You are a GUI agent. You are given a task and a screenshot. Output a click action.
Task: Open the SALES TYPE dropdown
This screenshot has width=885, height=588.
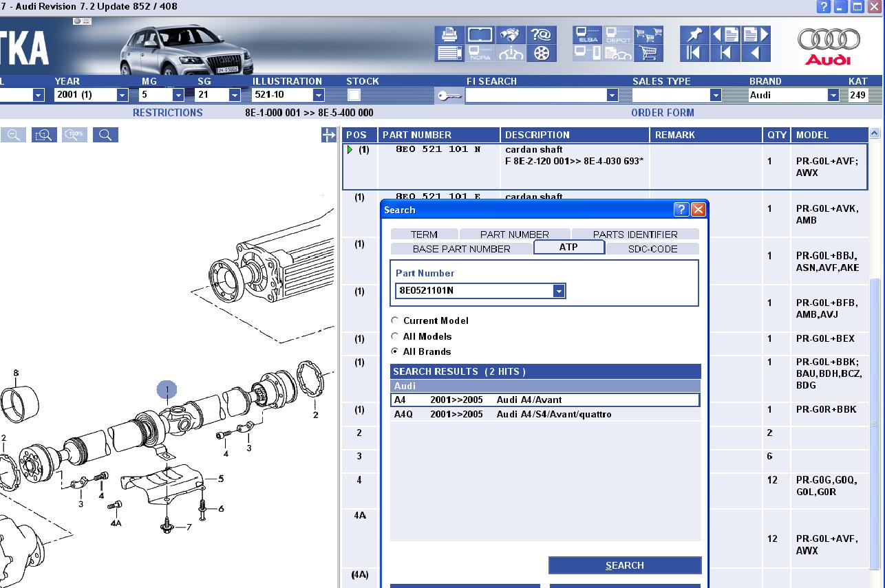coord(716,95)
